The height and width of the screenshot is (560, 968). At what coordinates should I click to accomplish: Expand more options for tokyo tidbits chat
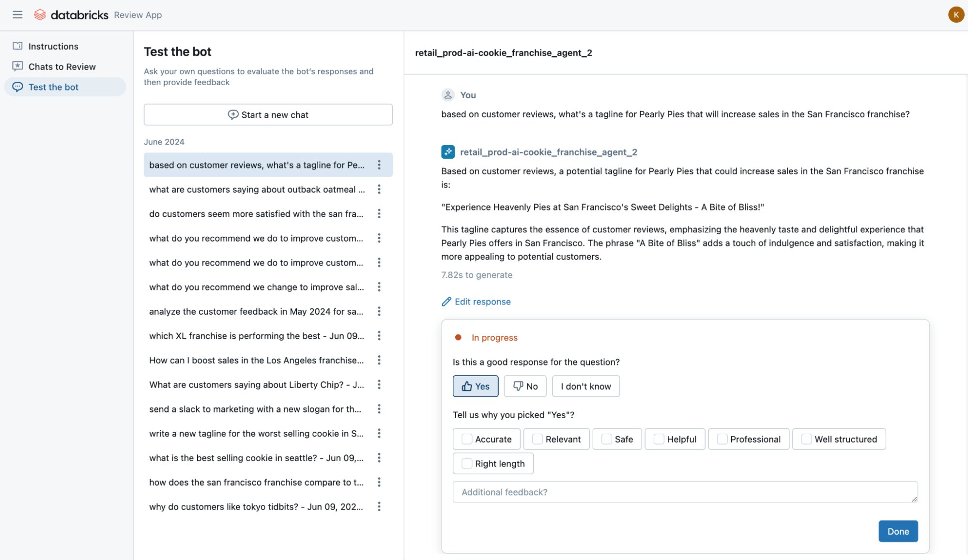[379, 506]
